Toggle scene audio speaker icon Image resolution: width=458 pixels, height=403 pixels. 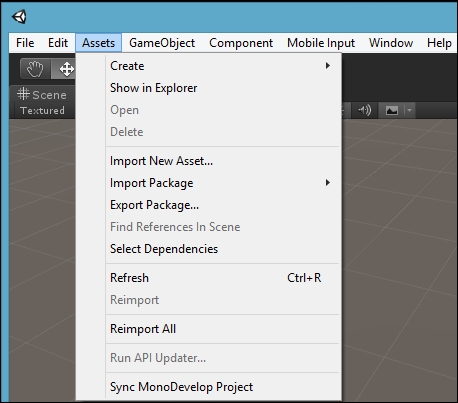tap(364, 110)
